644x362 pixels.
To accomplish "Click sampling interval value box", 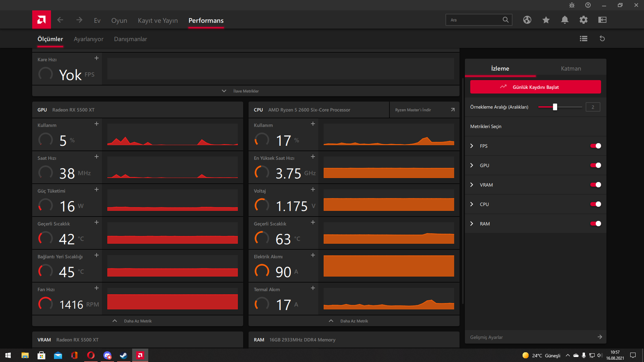I will [593, 107].
